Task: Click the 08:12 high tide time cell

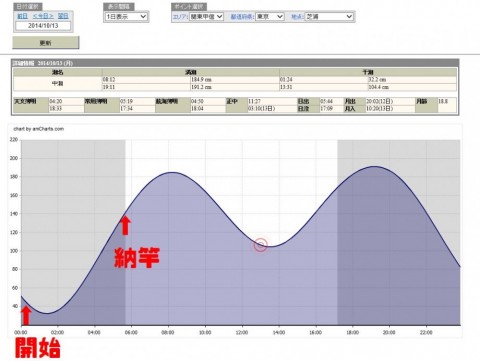Action: (146, 80)
